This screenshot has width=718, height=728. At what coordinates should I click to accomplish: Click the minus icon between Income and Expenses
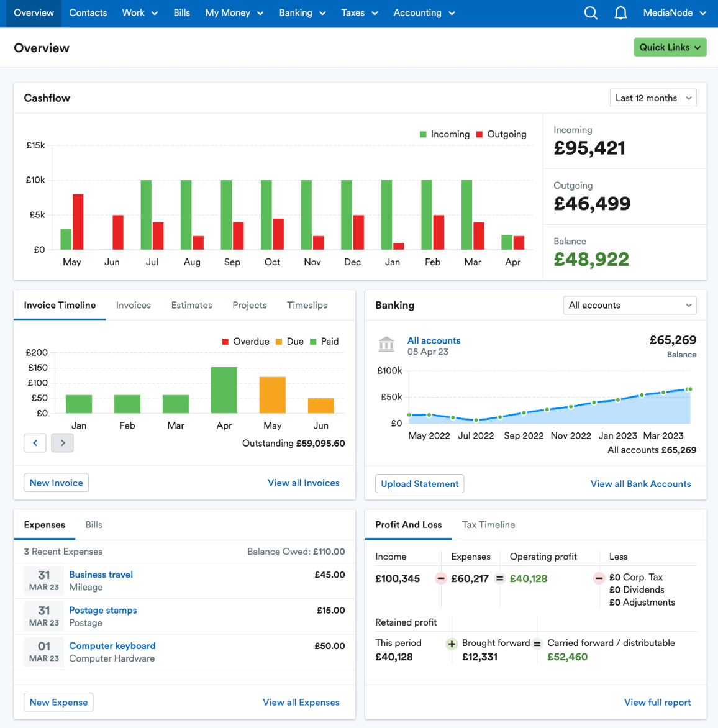[x=440, y=578]
